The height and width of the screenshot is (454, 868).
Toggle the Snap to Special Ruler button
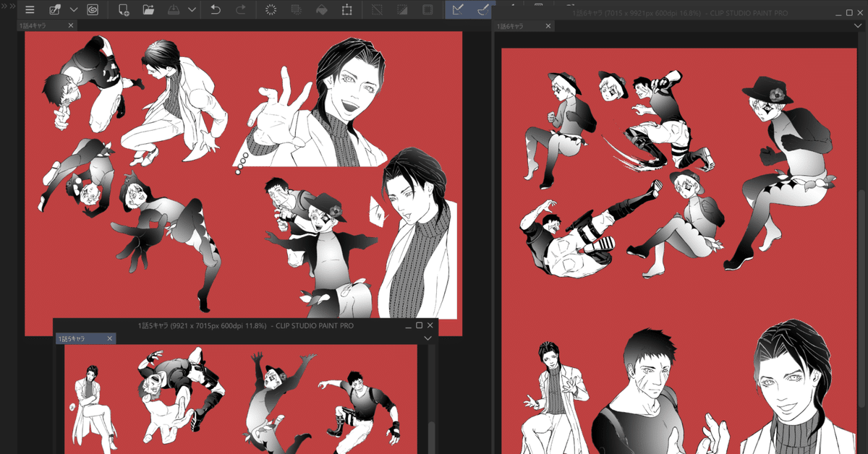[x=482, y=10]
